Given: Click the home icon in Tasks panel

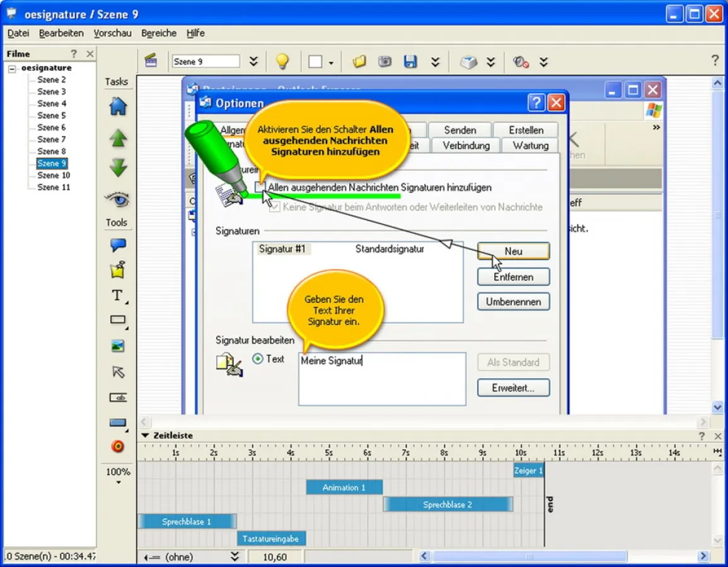Looking at the screenshot, I should (x=118, y=106).
